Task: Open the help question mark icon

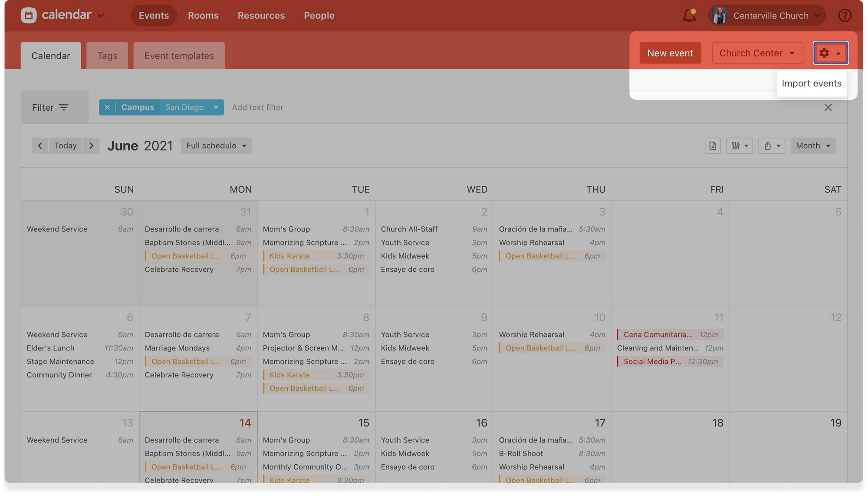Action: 845,15
